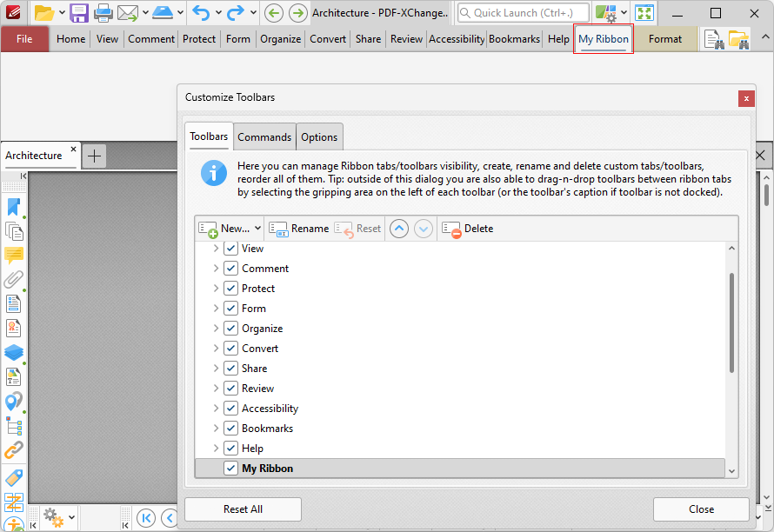Expand the Comment tree item
This screenshot has height=532, width=774.
click(216, 269)
